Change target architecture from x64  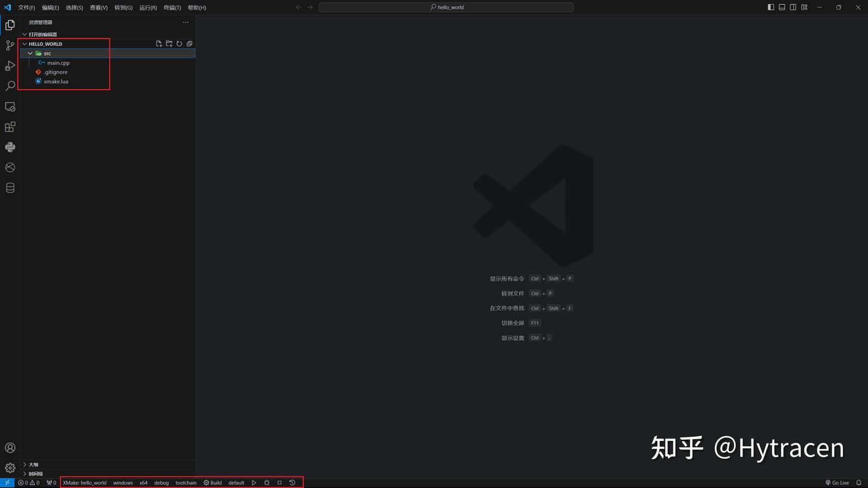[143, 483]
